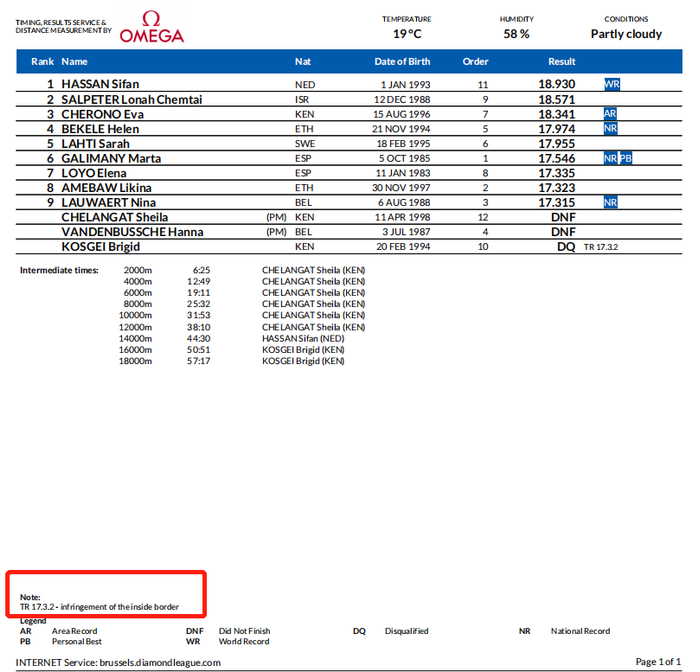Image resolution: width=700 pixels, height=672 pixels.
Task: Click the SWE nationality code
Action: (x=305, y=143)
